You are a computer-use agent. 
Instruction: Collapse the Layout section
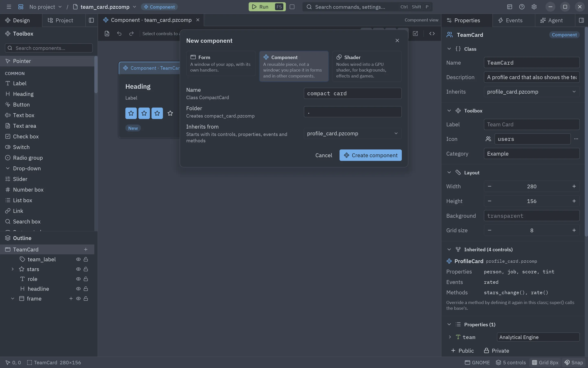point(449,173)
